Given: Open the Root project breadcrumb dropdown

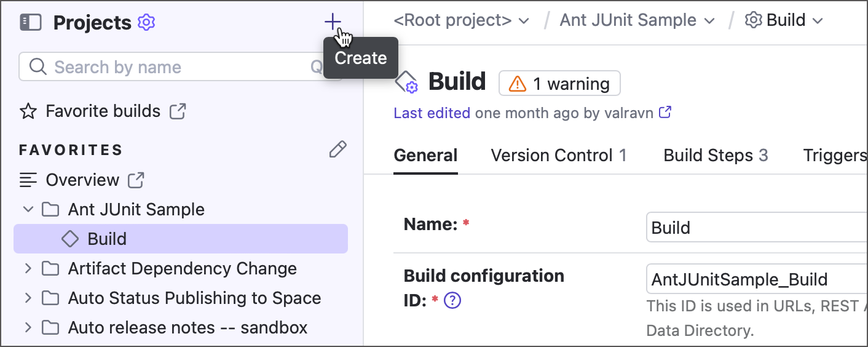Looking at the screenshot, I should tap(523, 21).
